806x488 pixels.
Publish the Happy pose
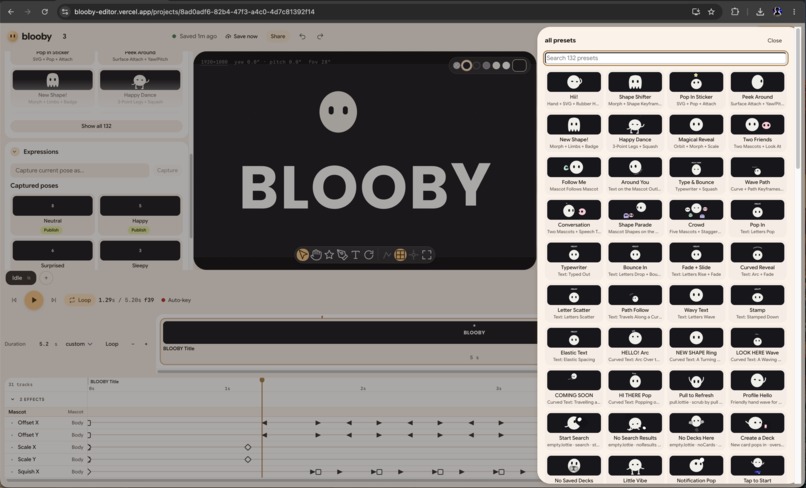[x=139, y=230]
